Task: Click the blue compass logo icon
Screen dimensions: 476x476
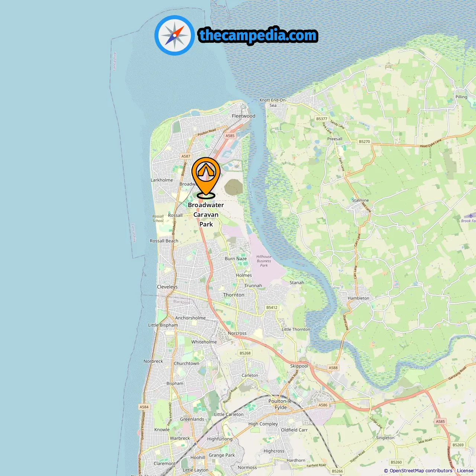Action: click(174, 35)
